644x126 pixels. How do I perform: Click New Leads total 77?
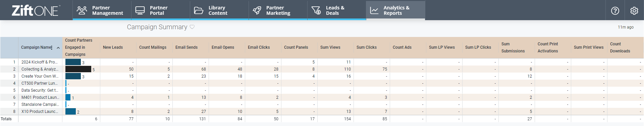pos(131,119)
